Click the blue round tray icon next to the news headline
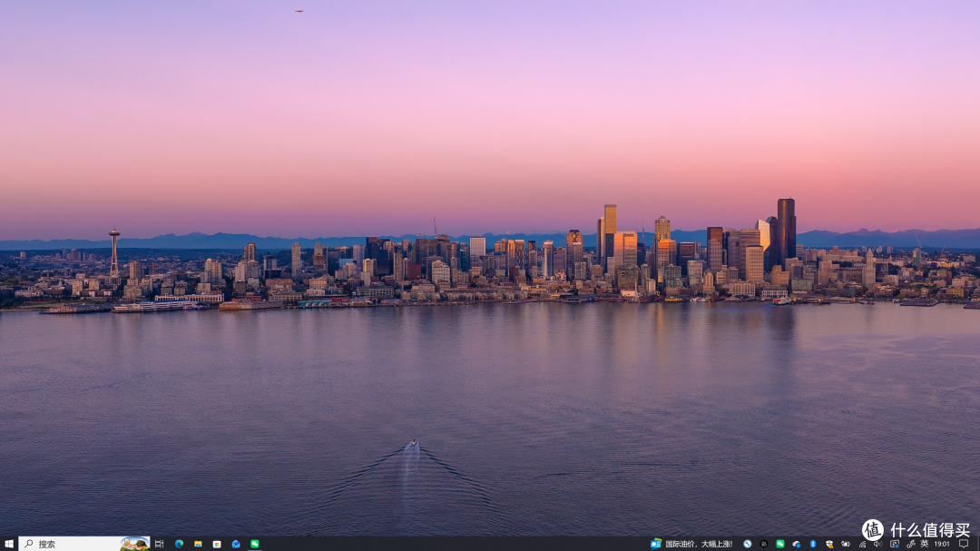The width and height of the screenshot is (980, 551). tap(748, 544)
